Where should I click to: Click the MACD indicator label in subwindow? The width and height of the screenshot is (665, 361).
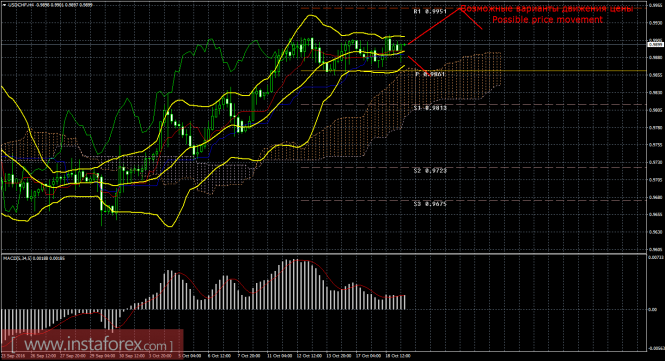pos(34,258)
